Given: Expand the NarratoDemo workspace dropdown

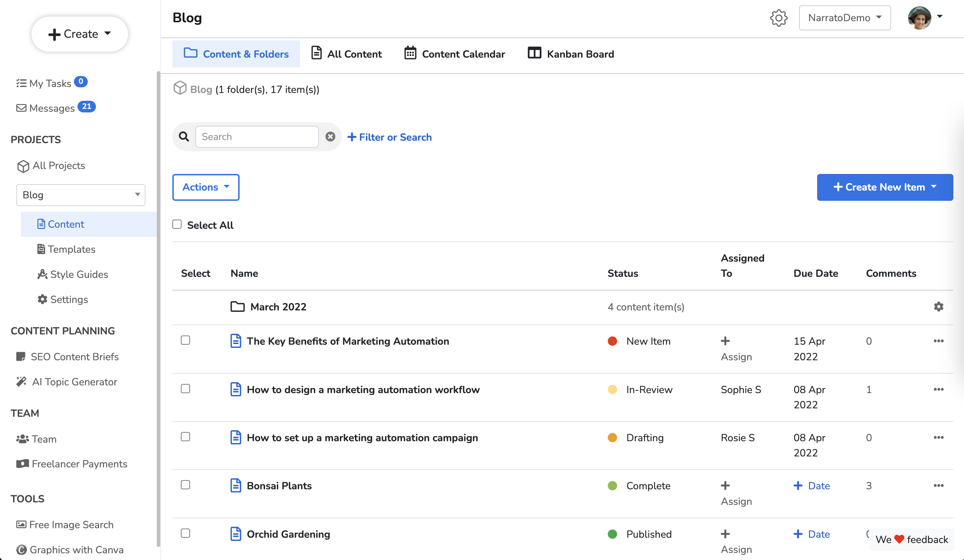Looking at the screenshot, I should click(x=845, y=18).
